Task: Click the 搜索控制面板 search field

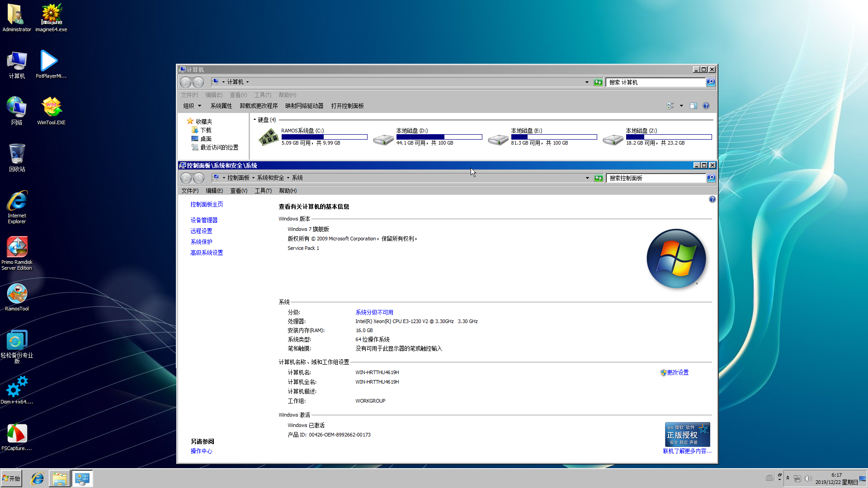Action: [x=656, y=178]
